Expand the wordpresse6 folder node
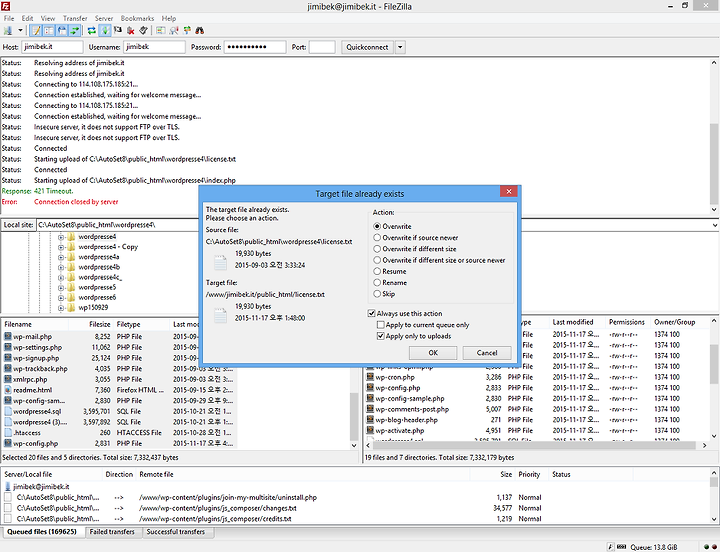This screenshot has height=552, width=720. [61, 298]
